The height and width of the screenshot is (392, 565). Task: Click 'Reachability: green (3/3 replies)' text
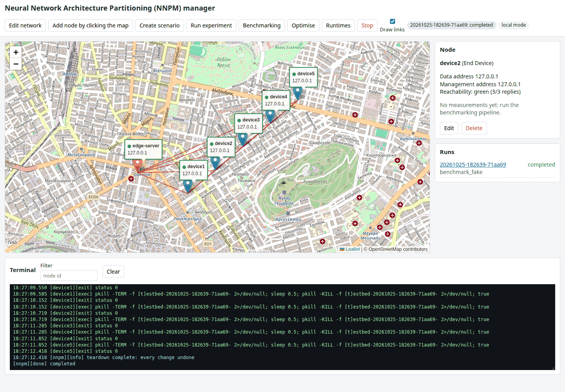tap(480, 92)
